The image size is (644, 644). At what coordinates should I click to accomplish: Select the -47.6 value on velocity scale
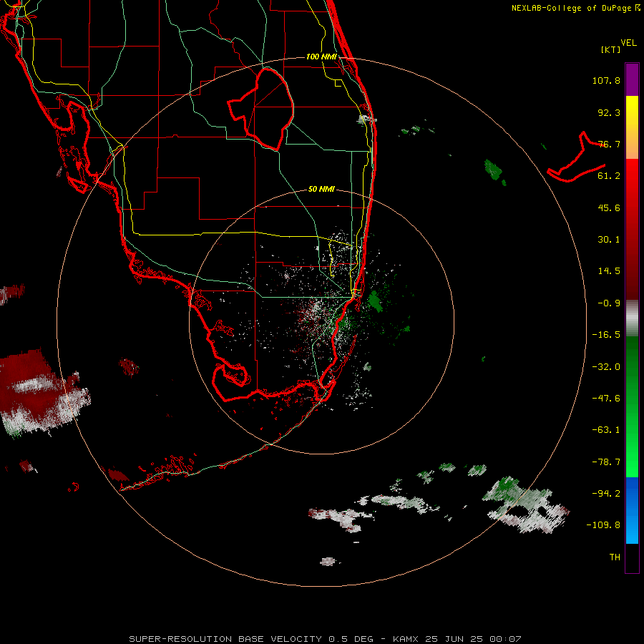[606, 399]
